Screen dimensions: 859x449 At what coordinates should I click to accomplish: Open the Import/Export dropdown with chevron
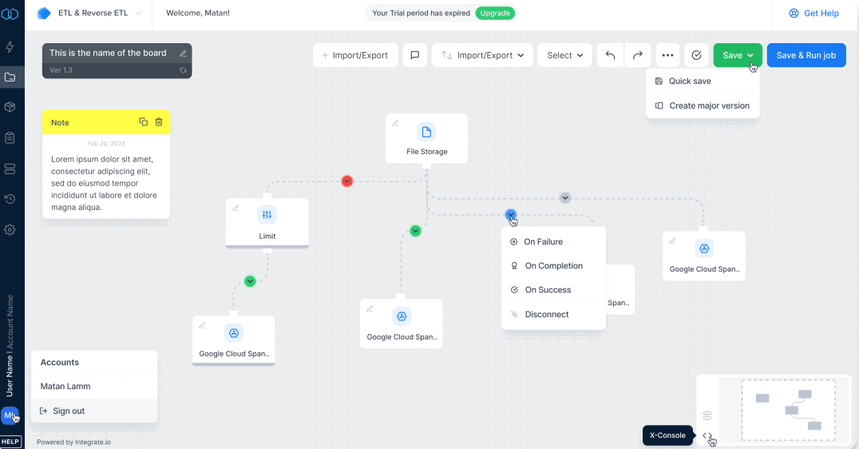(484, 55)
